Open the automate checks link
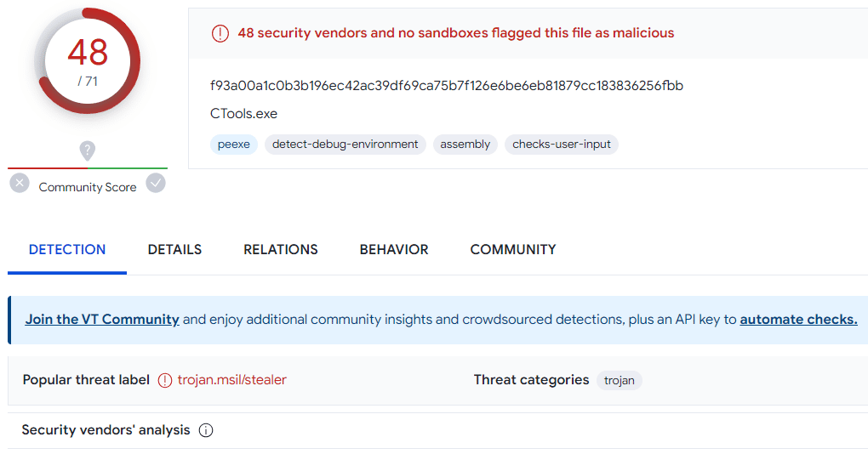Viewport: 868px width, 454px height. coord(798,320)
